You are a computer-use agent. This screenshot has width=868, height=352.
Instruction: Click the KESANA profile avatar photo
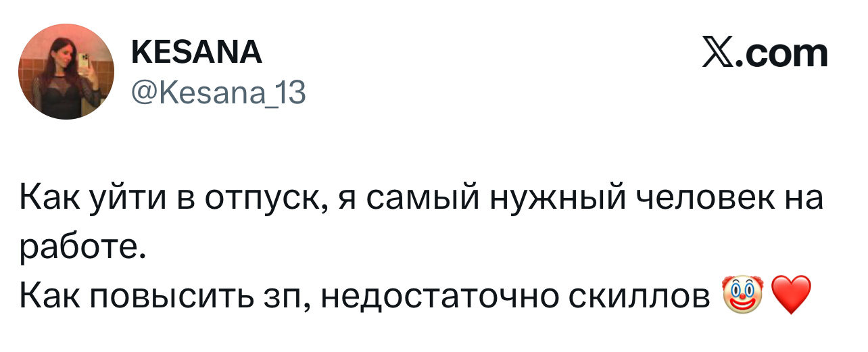(x=66, y=71)
